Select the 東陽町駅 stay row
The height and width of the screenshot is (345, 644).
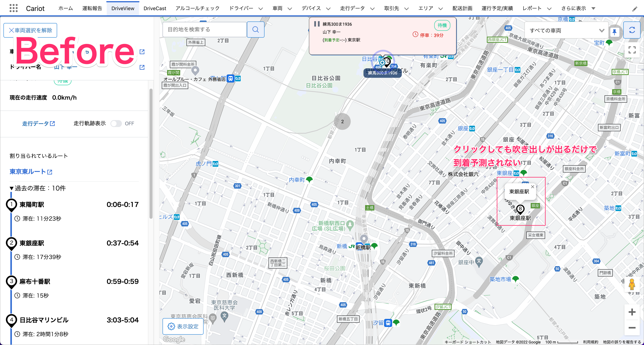point(74,211)
